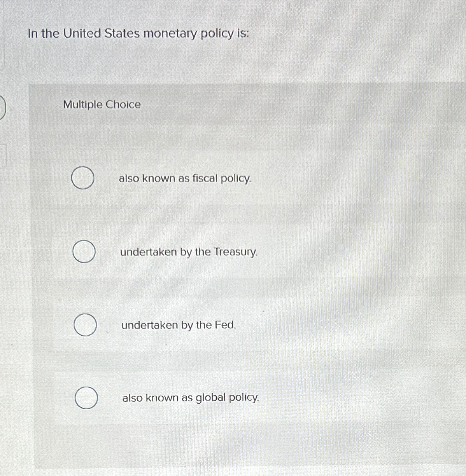
Task: Click the partial box at the left edge below the rounded control
Action: tap(4, 156)
